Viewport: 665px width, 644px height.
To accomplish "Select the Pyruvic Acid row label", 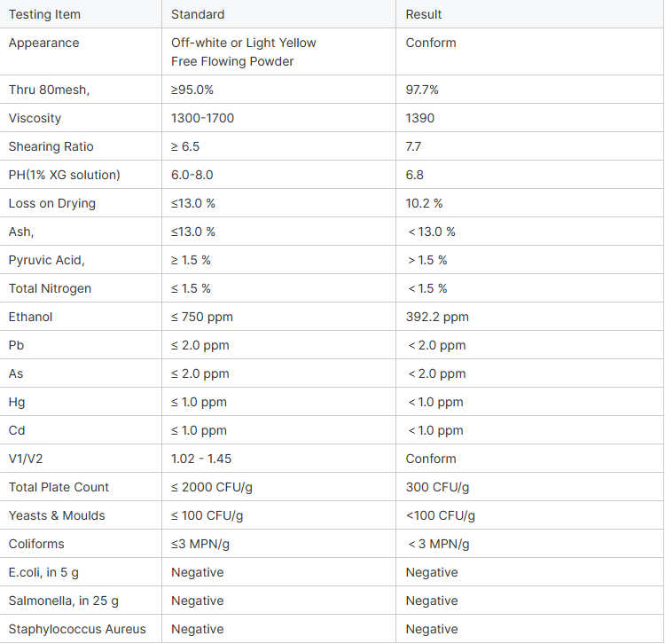I will click(x=47, y=260).
